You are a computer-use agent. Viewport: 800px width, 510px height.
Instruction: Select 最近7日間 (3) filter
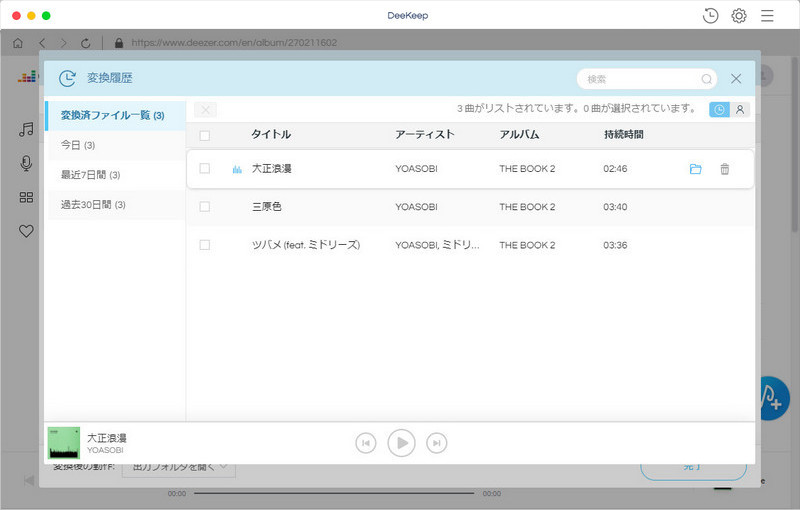(115, 175)
